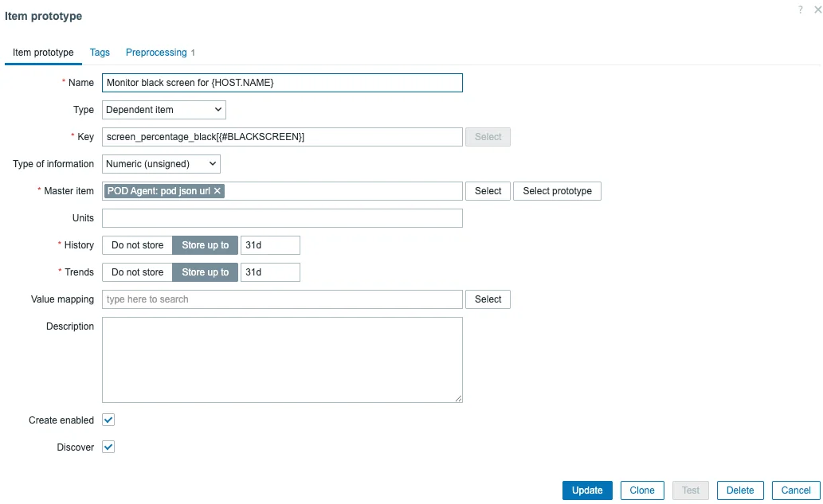Screen dimensions: 823x504
Task: Remove the POD Agent master item tag
Action: click(218, 191)
